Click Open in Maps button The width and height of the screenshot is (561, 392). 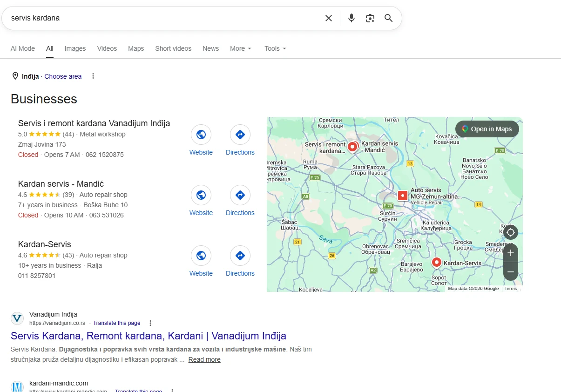pos(487,129)
